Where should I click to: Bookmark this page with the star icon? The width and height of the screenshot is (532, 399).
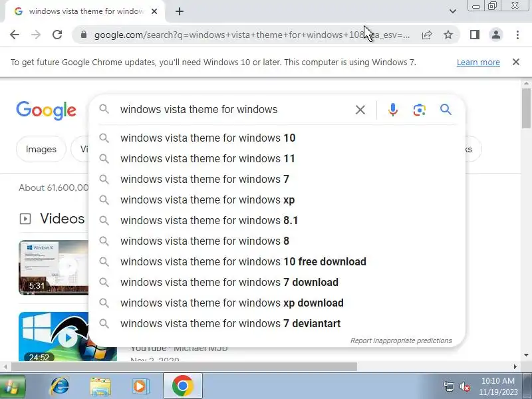[448, 35]
